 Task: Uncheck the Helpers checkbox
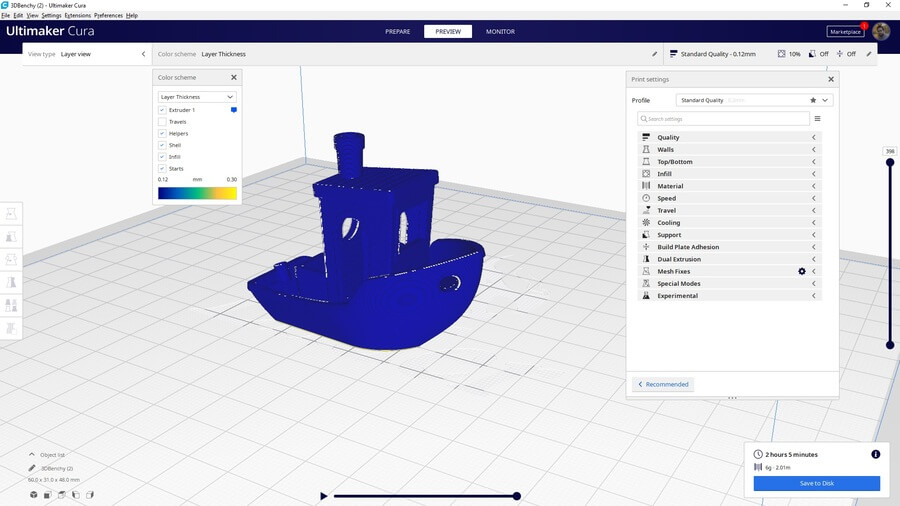pyautogui.click(x=162, y=133)
